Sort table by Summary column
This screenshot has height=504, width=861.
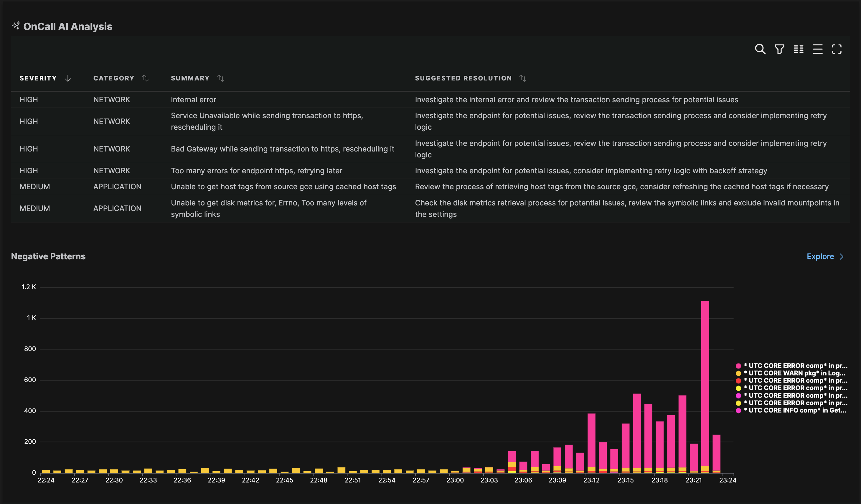coord(221,78)
